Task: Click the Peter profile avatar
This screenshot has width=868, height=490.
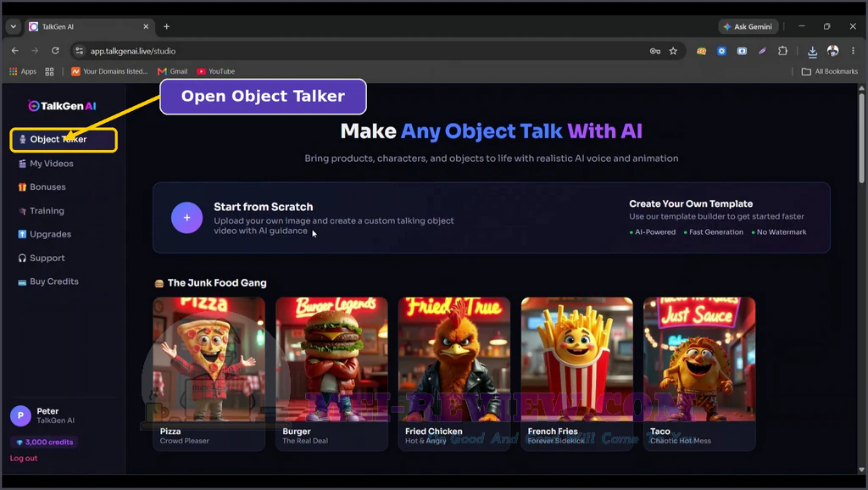Action: (20, 415)
